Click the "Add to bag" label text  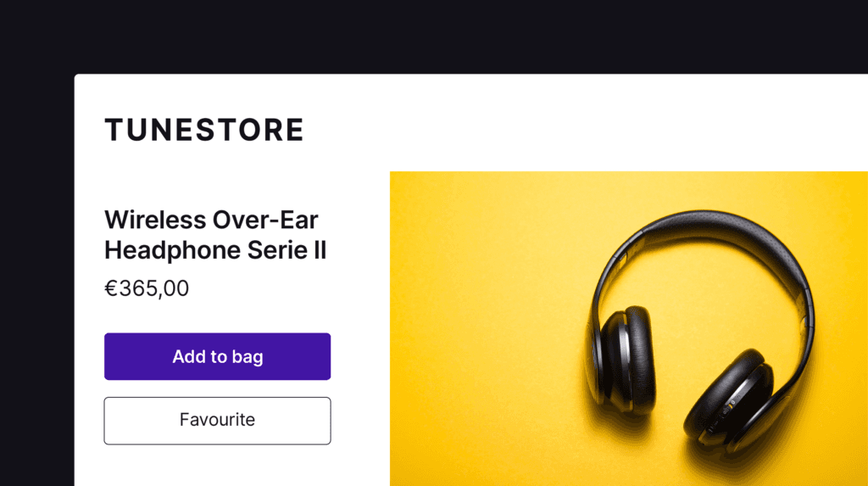[218, 357]
